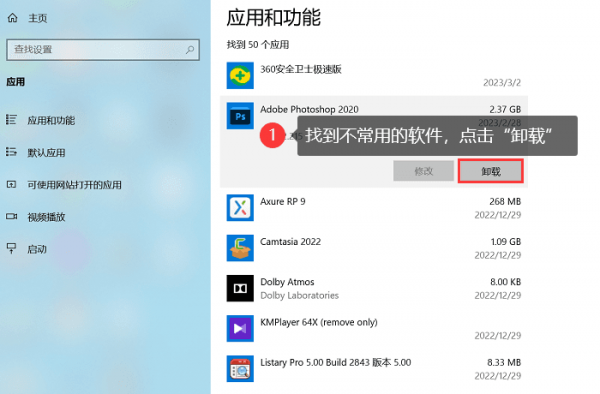Click 卸载 button for Adobe Photoshop 2020

[491, 171]
